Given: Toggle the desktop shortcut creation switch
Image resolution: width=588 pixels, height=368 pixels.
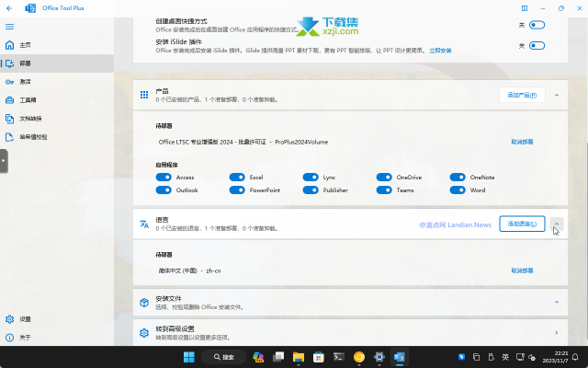Looking at the screenshot, I should 537,25.
